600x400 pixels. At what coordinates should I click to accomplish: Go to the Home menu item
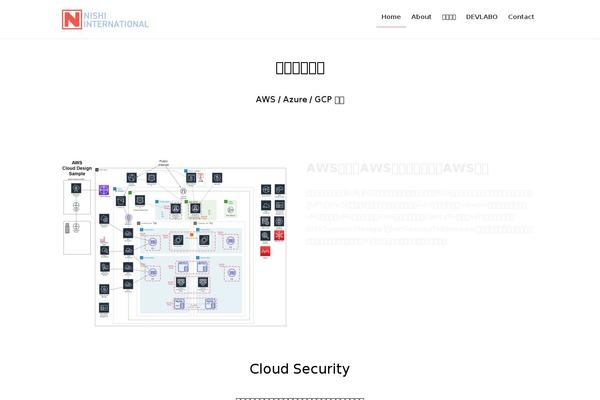[391, 17]
